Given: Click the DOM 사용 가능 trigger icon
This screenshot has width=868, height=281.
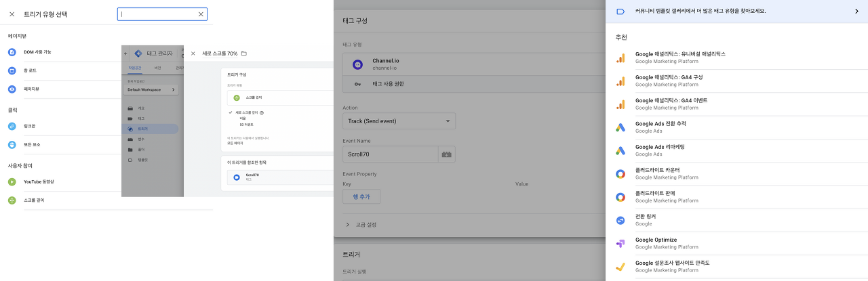Looking at the screenshot, I should (12, 52).
